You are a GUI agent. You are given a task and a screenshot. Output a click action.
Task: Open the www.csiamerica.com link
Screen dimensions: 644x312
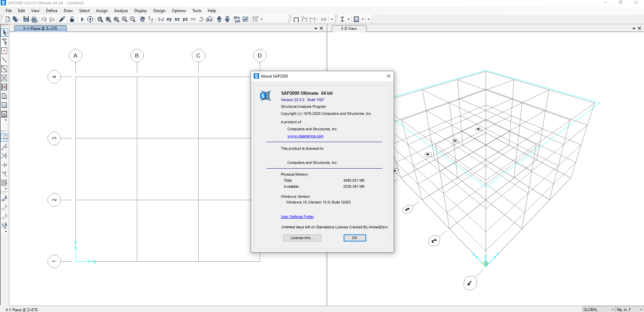[x=305, y=136]
